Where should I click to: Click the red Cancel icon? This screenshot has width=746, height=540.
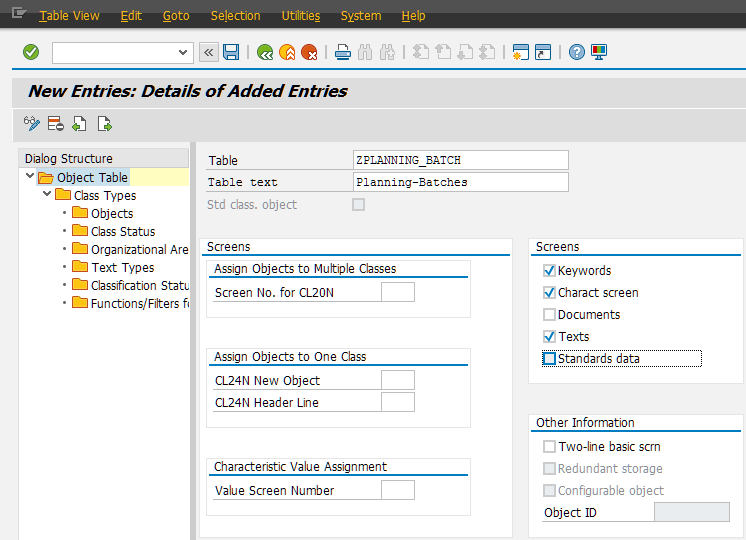click(309, 52)
